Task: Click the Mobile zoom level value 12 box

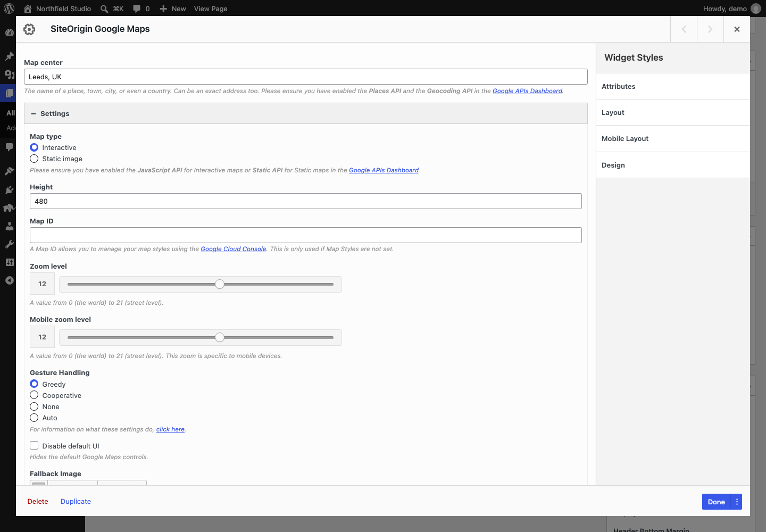Action: (x=42, y=337)
